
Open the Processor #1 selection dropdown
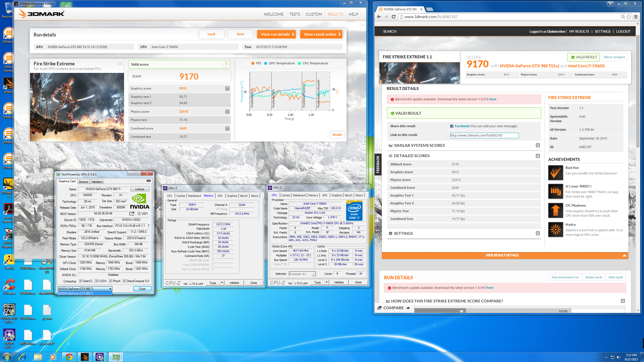tap(302, 274)
